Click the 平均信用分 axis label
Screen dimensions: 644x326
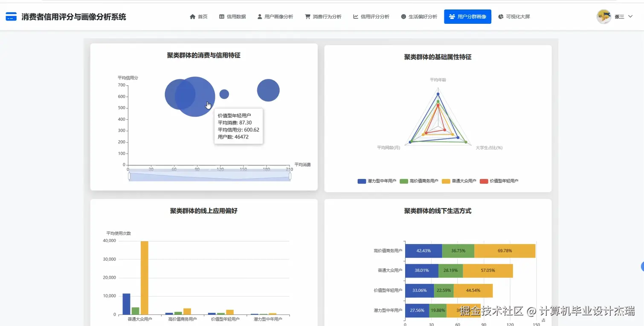click(x=128, y=78)
